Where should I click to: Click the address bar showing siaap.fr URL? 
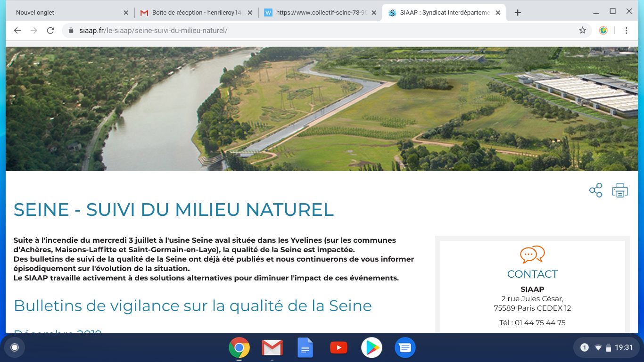pyautogui.click(x=321, y=31)
